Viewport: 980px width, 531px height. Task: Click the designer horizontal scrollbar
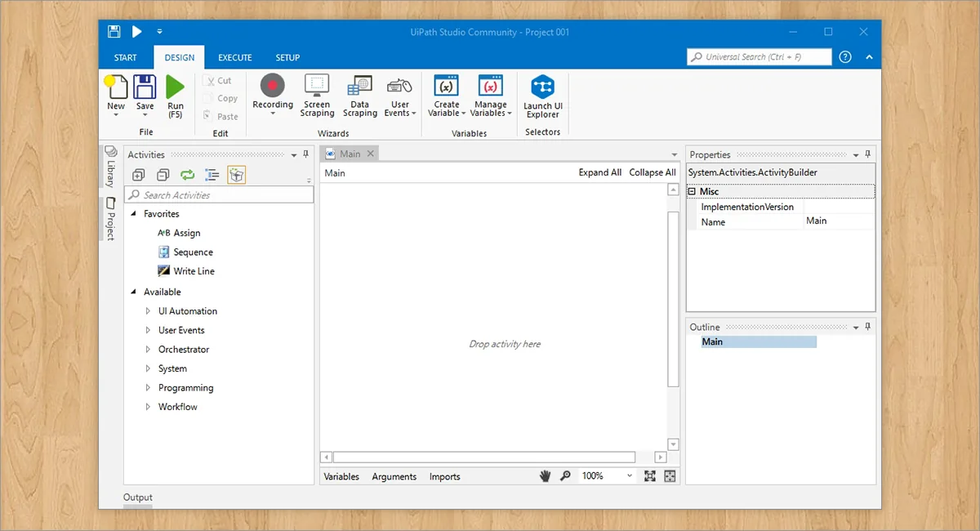[x=483, y=457]
